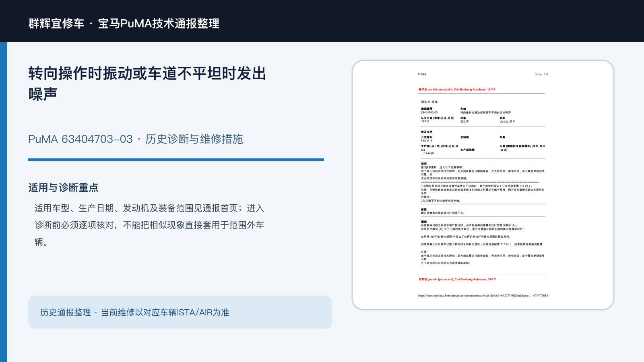Click the header title 群辉宜修车 · 宝马PuMA技术通报整理
The image size is (644, 362).
124,23
